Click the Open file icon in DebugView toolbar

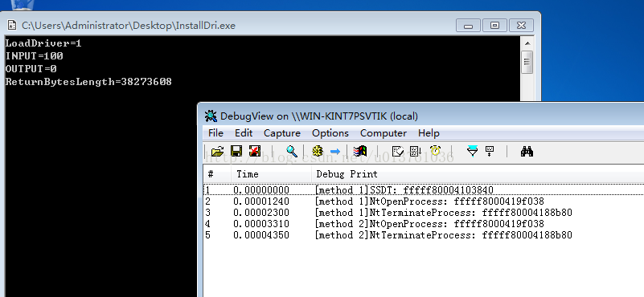pos(218,152)
